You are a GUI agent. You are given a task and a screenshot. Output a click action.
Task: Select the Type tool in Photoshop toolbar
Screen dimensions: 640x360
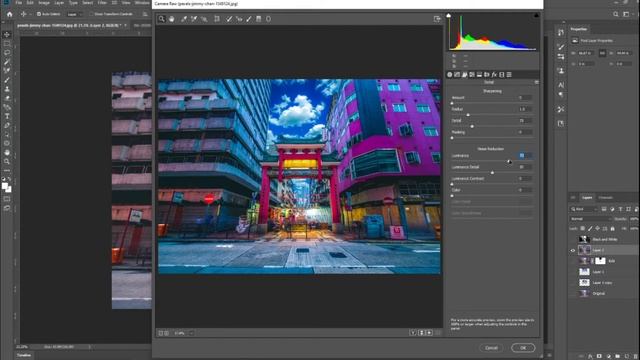tap(7, 116)
